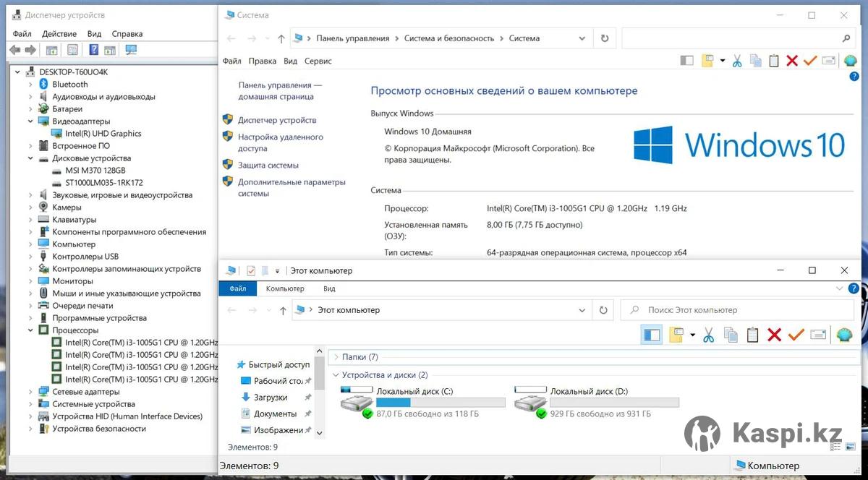Click the seashell icon in Этот компьютер toolbar
The height and width of the screenshot is (480, 868).
point(843,335)
